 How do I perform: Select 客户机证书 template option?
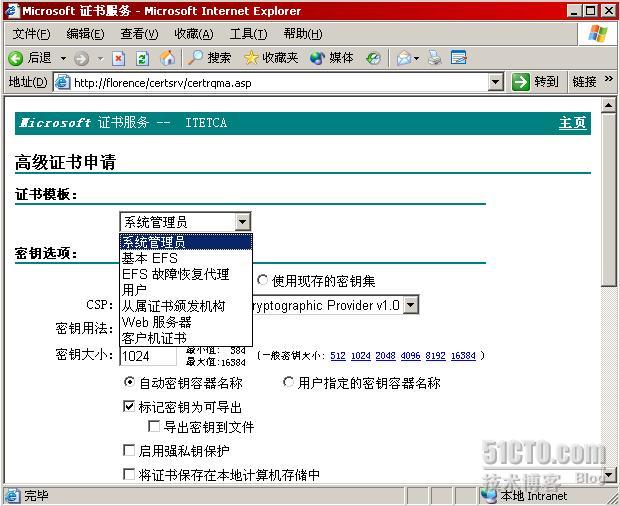(186, 338)
